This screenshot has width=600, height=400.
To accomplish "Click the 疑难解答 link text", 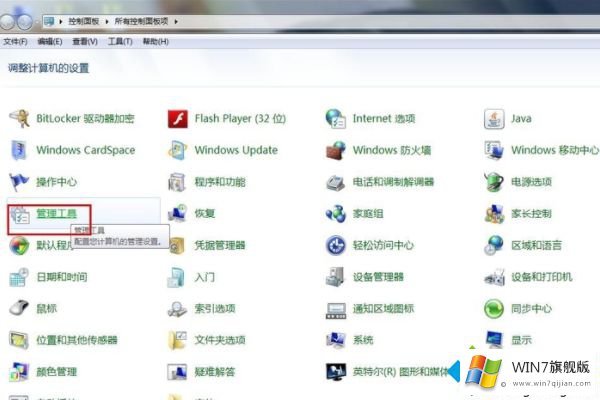I will (x=215, y=372).
